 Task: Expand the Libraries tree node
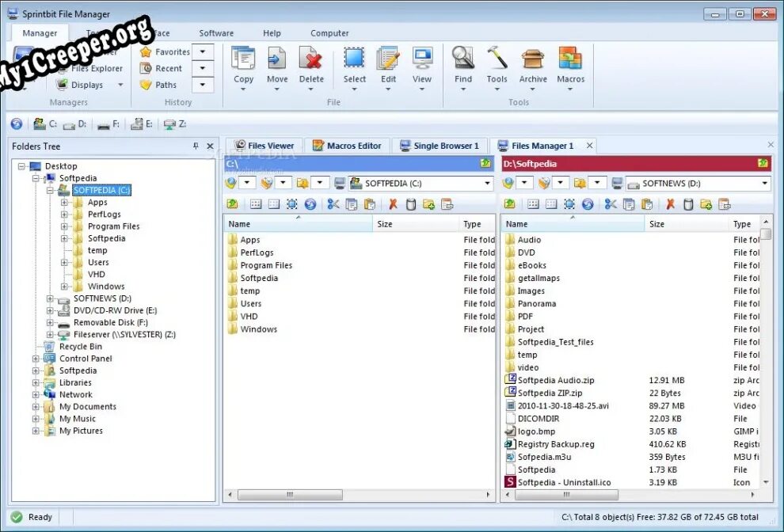point(36,382)
